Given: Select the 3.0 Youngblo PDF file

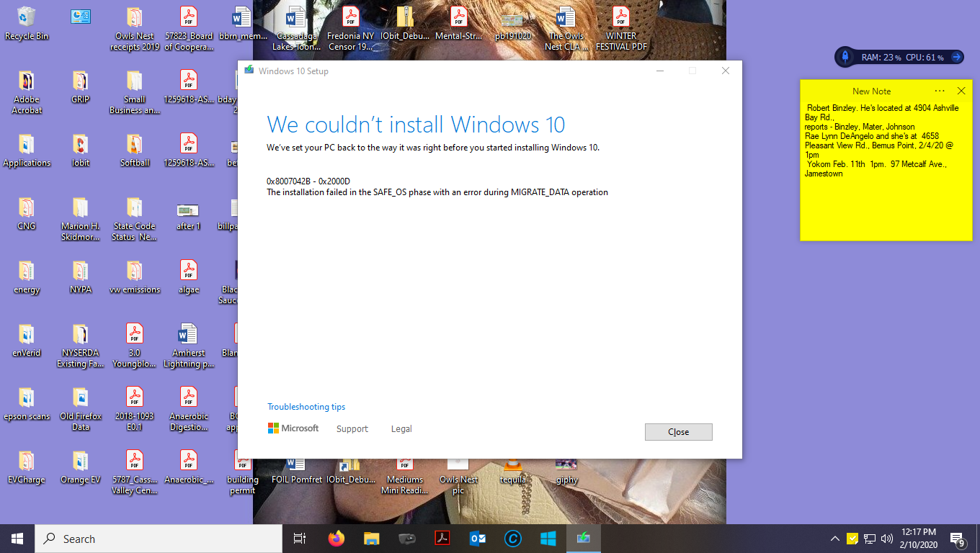Looking at the screenshot, I should pyautogui.click(x=135, y=346).
